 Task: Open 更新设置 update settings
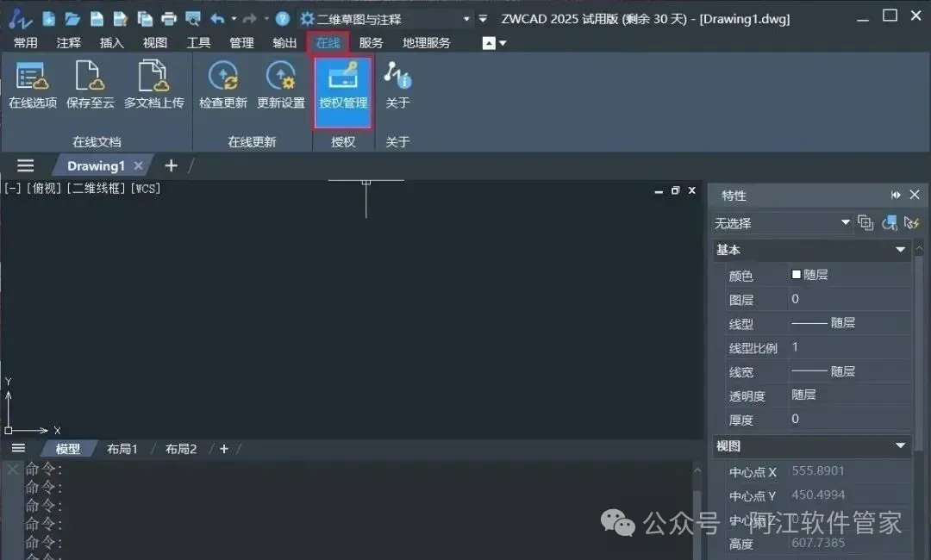[281, 85]
